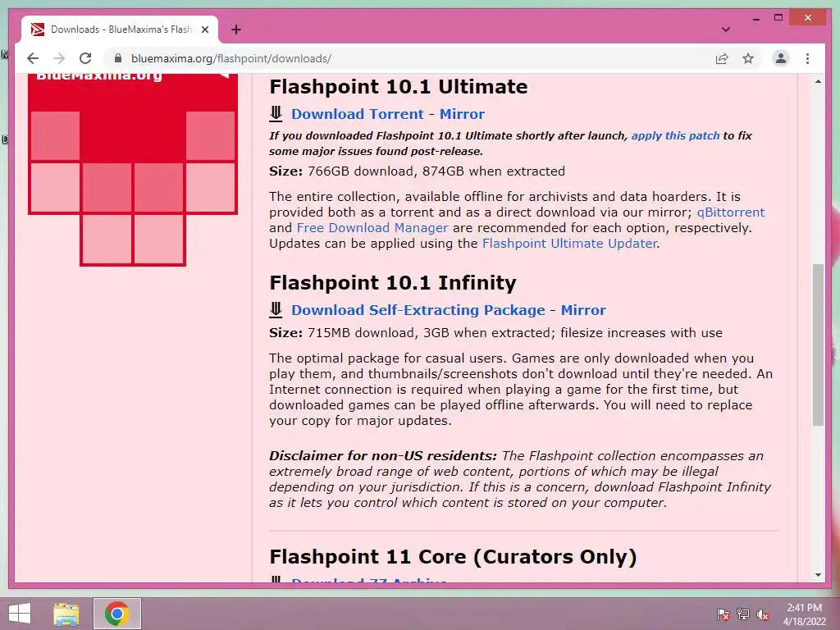Click Chrome icon in the taskbar
The height and width of the screenshot is (630, 840).
116,614
